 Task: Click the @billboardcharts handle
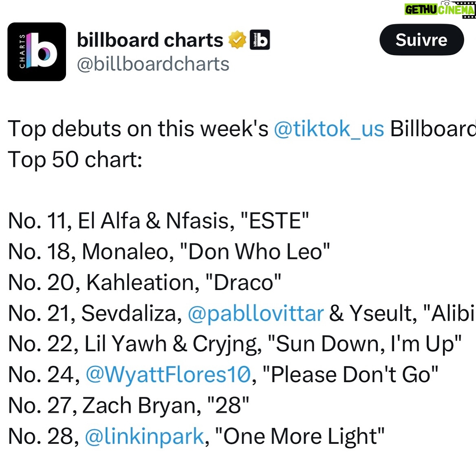[153, 64]
